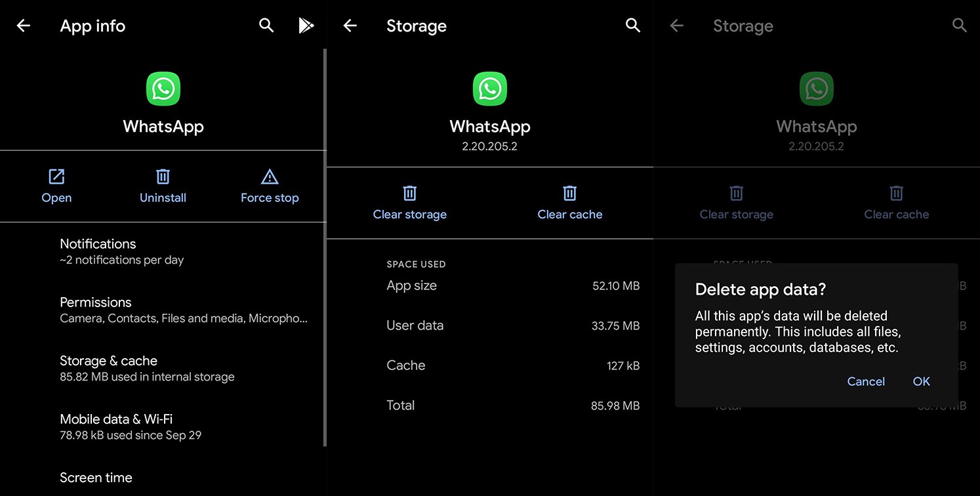This screenshot has height=496, width=980.
Task: Tap the App info scrollbar
Action: point(325,248)
